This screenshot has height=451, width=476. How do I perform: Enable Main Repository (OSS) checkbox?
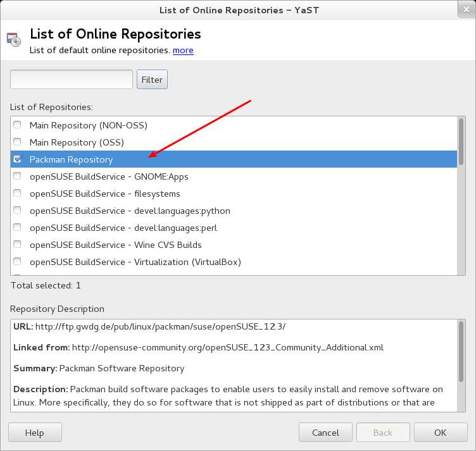pos(17,142)
